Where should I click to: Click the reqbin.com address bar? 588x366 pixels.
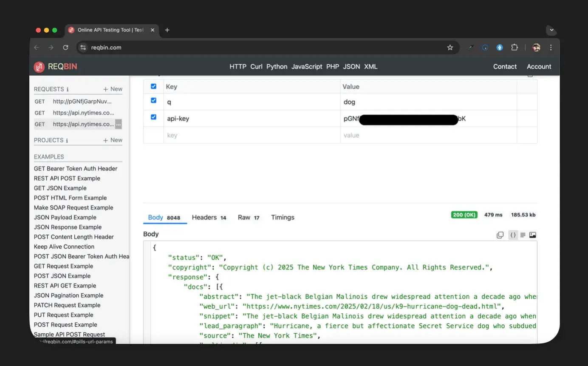click(268, 48)
